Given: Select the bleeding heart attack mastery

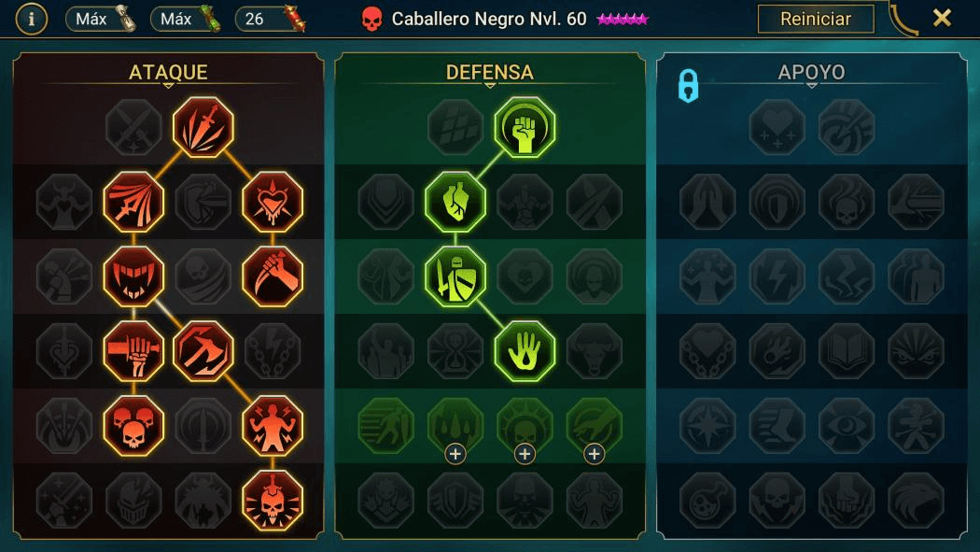Looking at the screenshot, I should tap(273, 202).
